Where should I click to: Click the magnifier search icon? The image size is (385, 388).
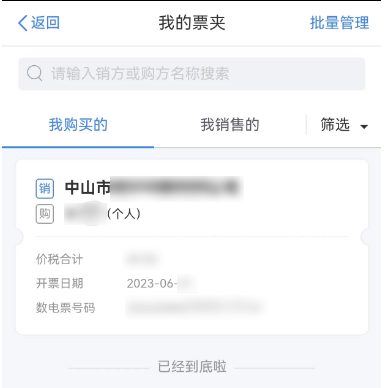pos(35,73)
